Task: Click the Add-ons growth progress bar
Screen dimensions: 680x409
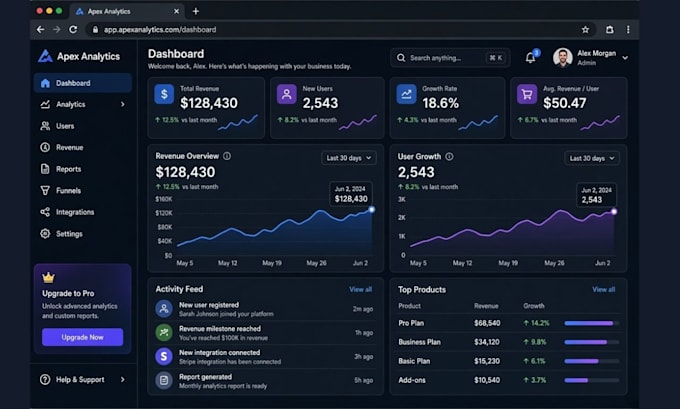Action: [x=592, y=380]
